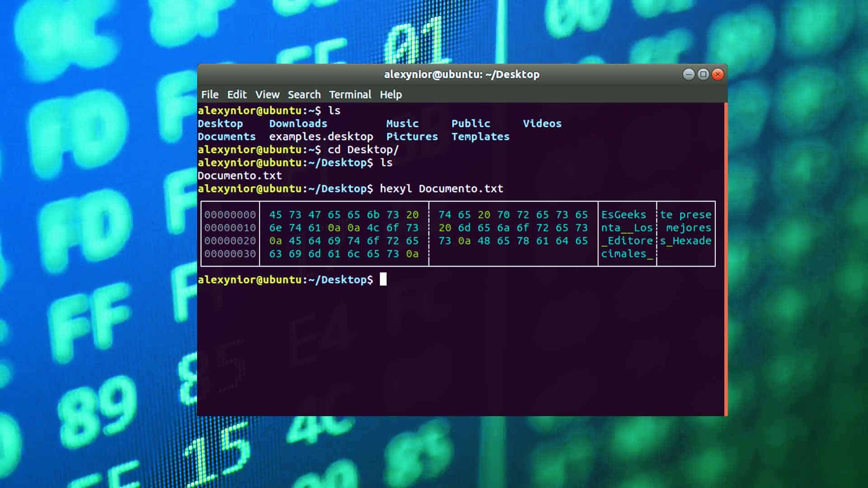
Task: Click offset 00000000 in the hex dump
Action: click(x=230, y=215)
